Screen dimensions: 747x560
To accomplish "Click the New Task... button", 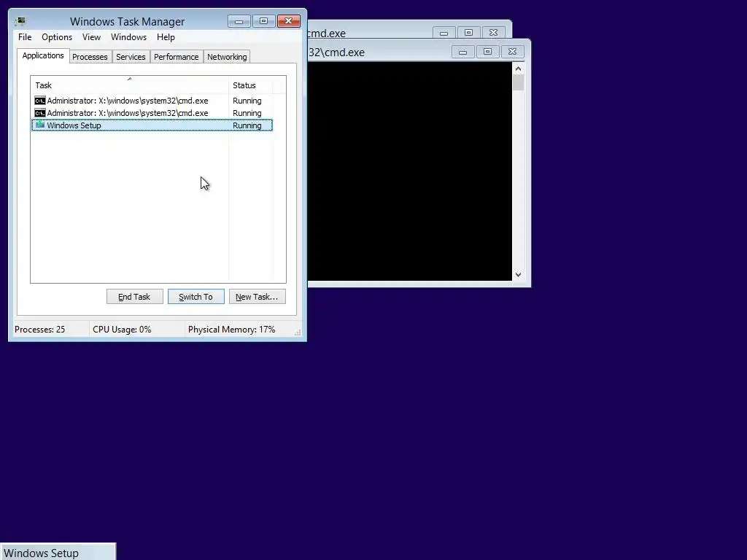I will pos(257,297).
